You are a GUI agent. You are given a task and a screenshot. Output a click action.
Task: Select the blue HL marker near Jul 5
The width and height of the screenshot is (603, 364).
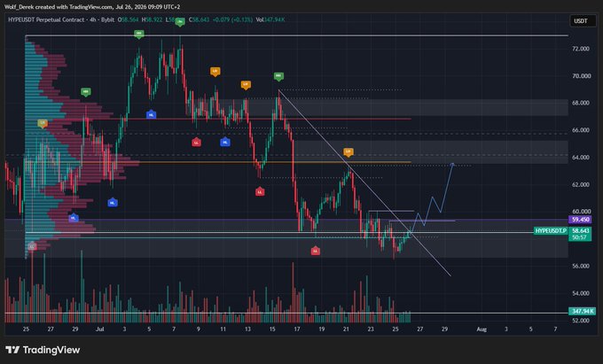point(151,114)
